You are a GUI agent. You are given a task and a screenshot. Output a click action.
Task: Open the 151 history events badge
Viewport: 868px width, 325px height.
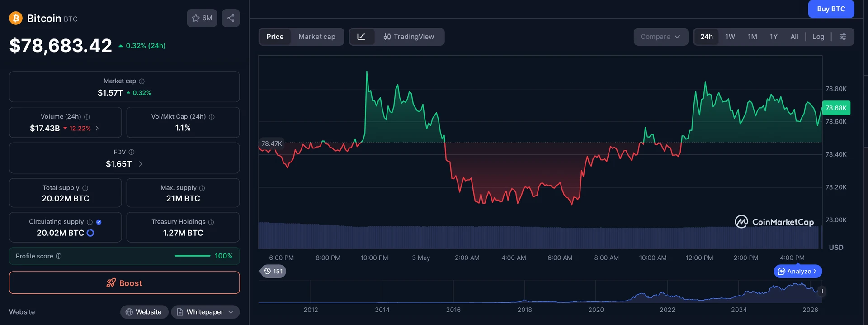pyautogui.click(x=273, y=271)
